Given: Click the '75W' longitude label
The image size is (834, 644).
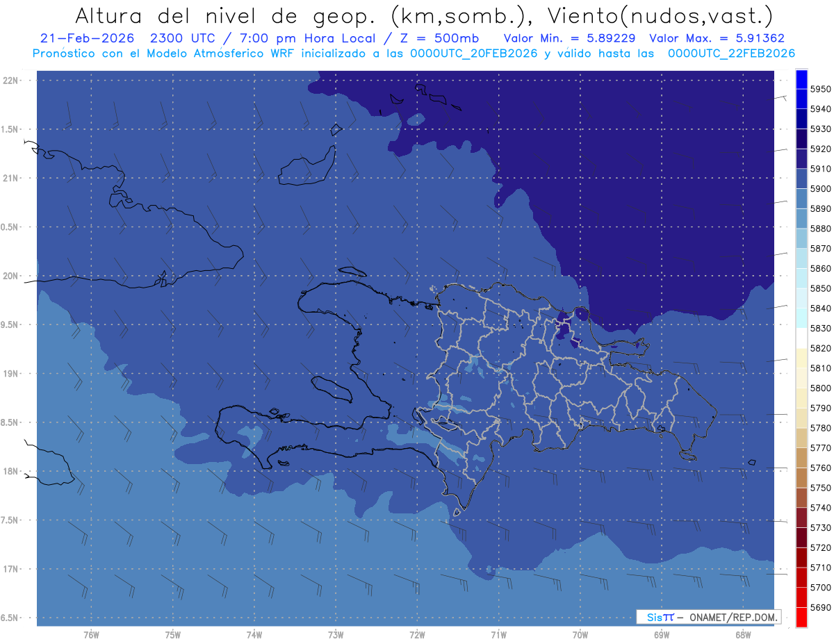Looking at the screenshot, I should pos(173,635).
